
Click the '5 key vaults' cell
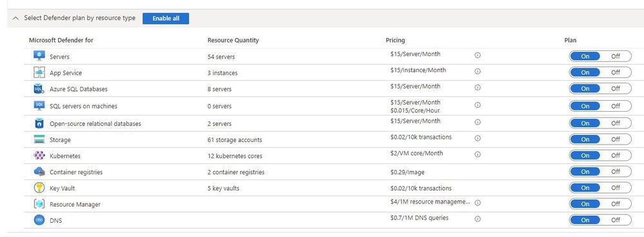[x=223, y=188]
